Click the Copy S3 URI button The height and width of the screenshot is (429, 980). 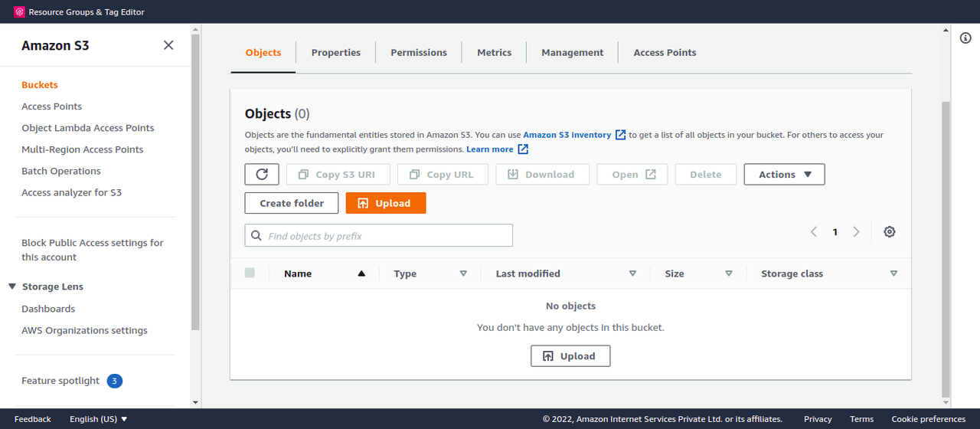point(338,174)
